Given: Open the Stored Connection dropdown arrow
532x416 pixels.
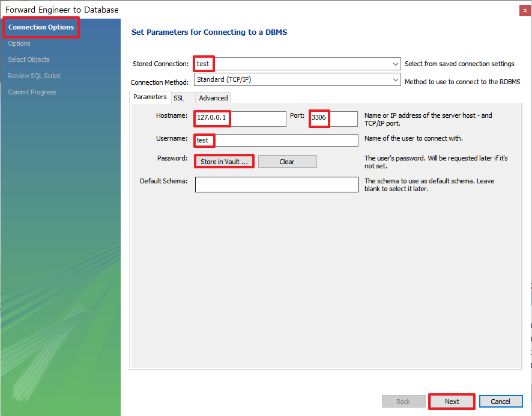Looking at the screenshot, I should coord(395,64).
